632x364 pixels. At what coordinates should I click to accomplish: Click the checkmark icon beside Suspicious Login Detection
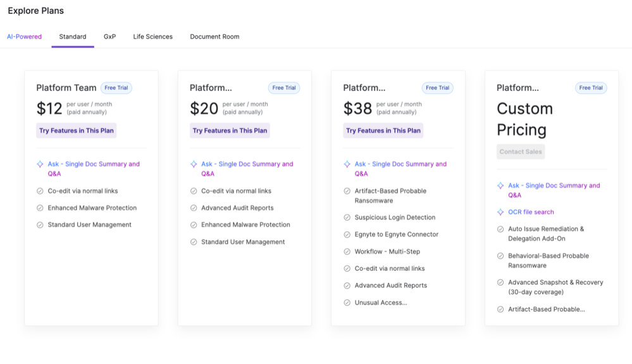tap(347, 217)
